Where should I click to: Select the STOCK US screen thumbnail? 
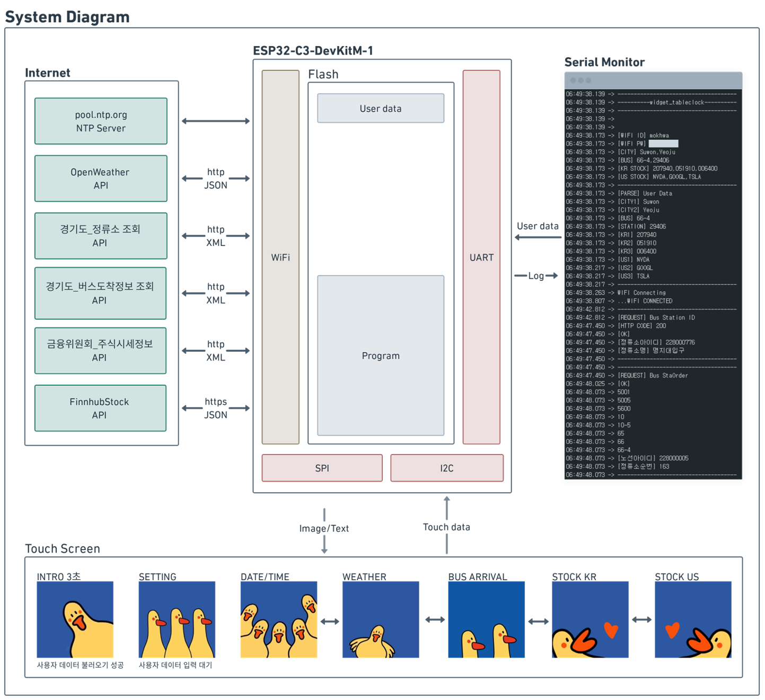[x=693, y=619]
